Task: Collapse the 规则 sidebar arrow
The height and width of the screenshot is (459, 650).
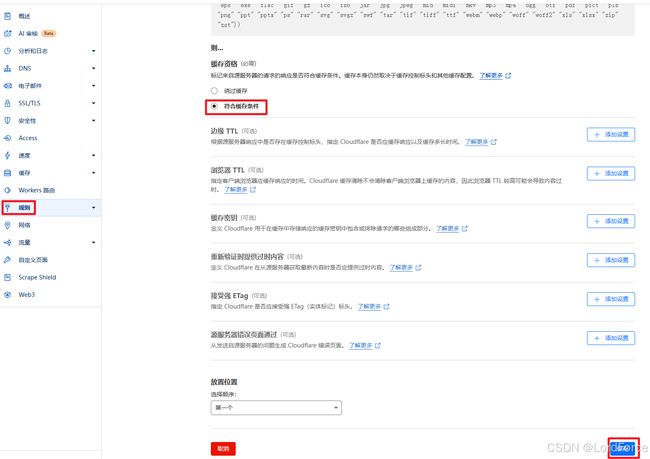Action: (94, 208)
